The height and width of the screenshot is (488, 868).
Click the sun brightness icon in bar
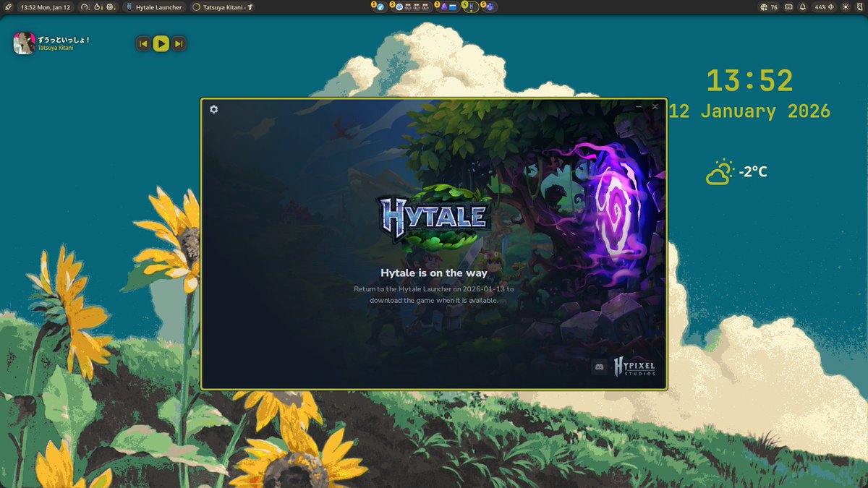click(846, 7)
